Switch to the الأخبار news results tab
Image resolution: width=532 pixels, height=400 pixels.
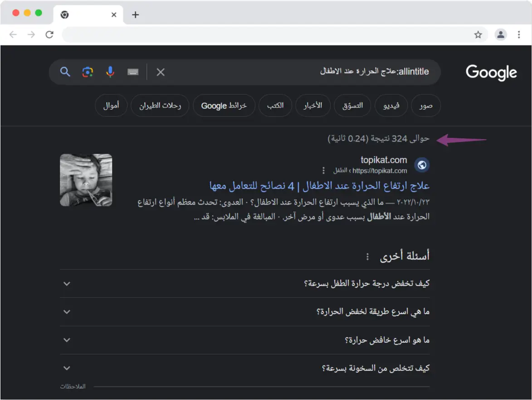pyautogui.click(x=312, y=105)
